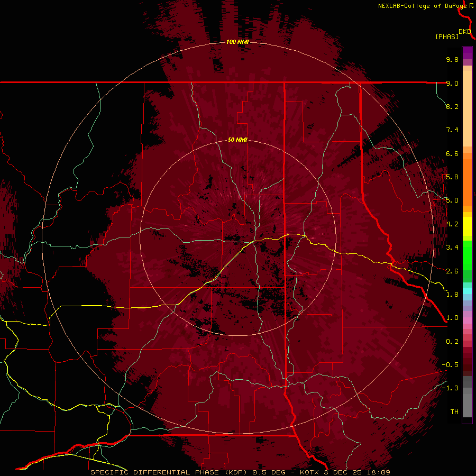Pick the yellow band of the color bar

467,226
